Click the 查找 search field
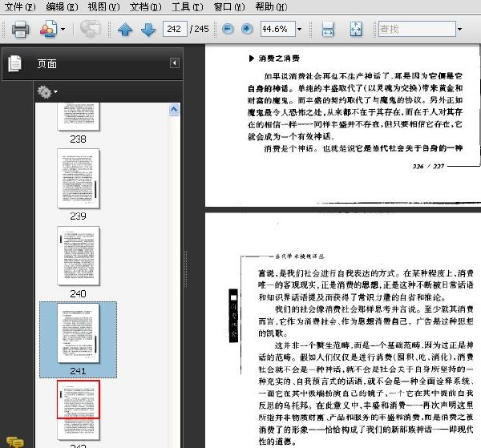The height and width of the screenshot is (448, 481). tap(417, 29)
